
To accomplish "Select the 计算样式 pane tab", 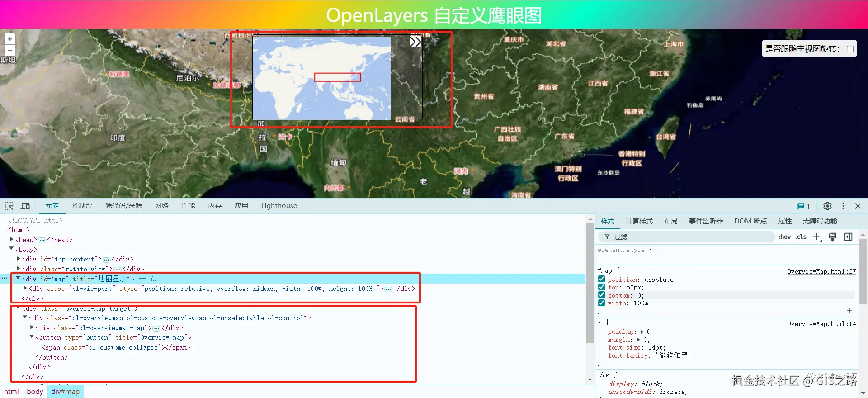I will point(639,221).
